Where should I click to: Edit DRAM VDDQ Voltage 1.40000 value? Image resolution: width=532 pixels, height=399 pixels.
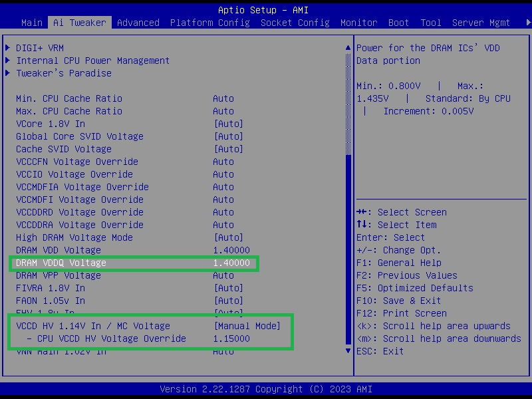231,263
